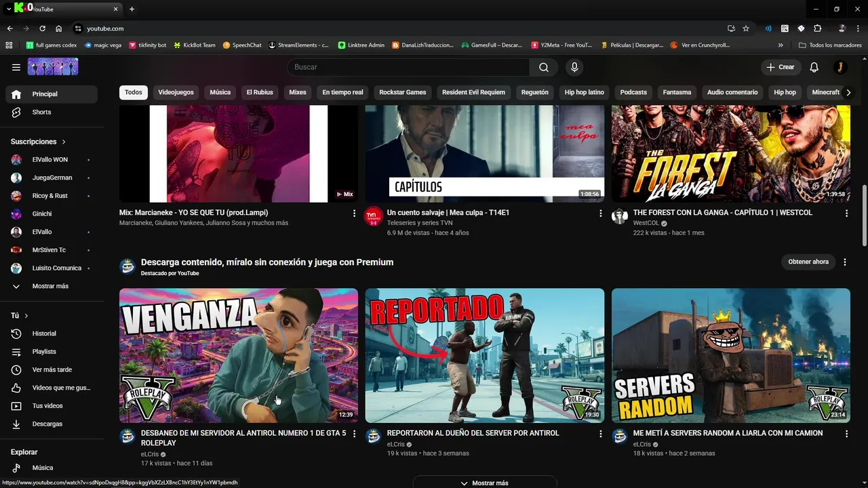Expand Mostrar más below videos

484,483
